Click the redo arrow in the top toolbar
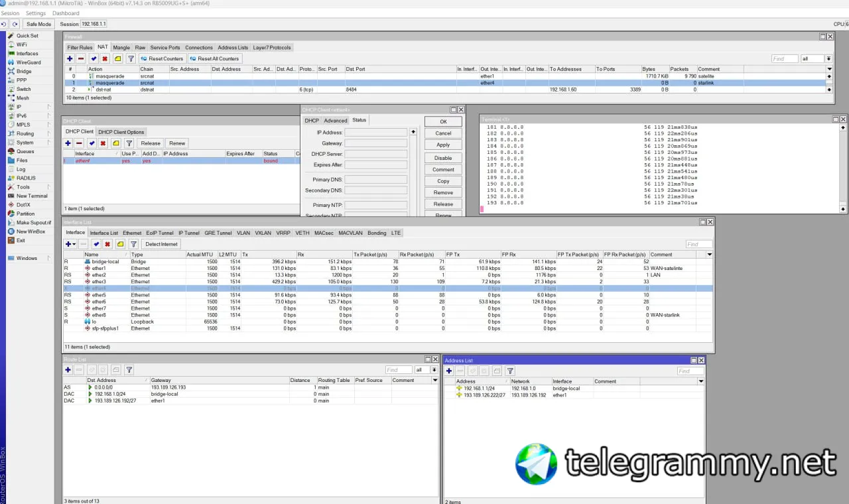The width and height of the screenshot is (849, 504). click(x=15, y=24)
